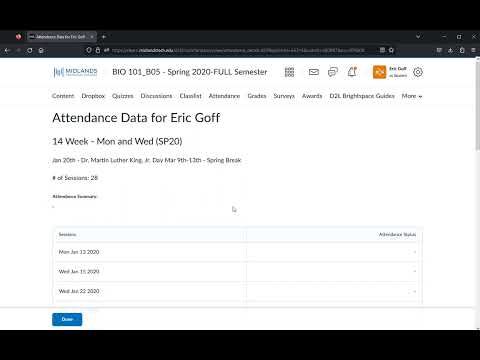Click the site lock security icon
The width and height of the screenshot is (480, 360).
tap(98, 50)
